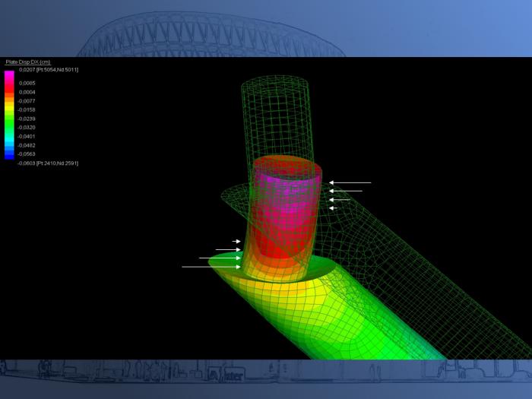Pick the green legend band near -0,0320
The height and width of the screenshot is (399, 532).
[x=9, y=127]
